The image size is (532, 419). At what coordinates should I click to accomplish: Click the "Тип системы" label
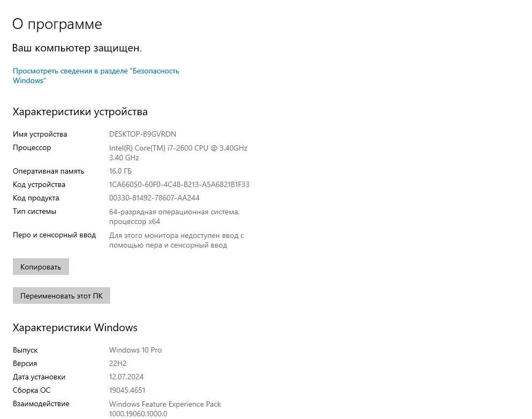click(x=35, y=211)
